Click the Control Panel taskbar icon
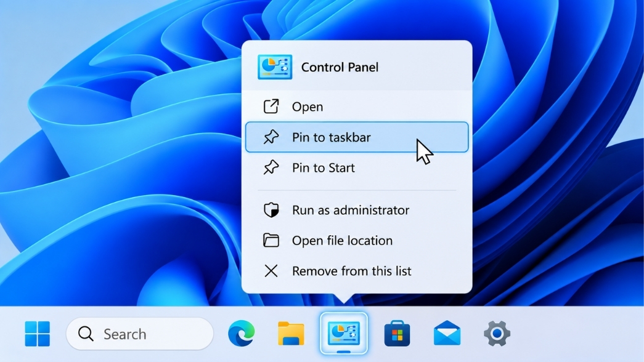This screenshot has height=362, width=644. 344,333
